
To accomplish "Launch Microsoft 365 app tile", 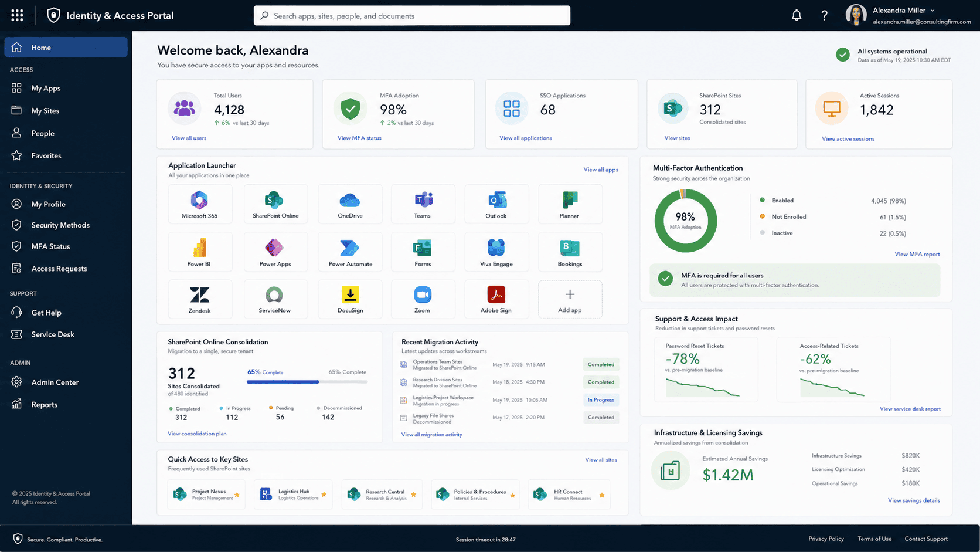I will pos(200,204).
